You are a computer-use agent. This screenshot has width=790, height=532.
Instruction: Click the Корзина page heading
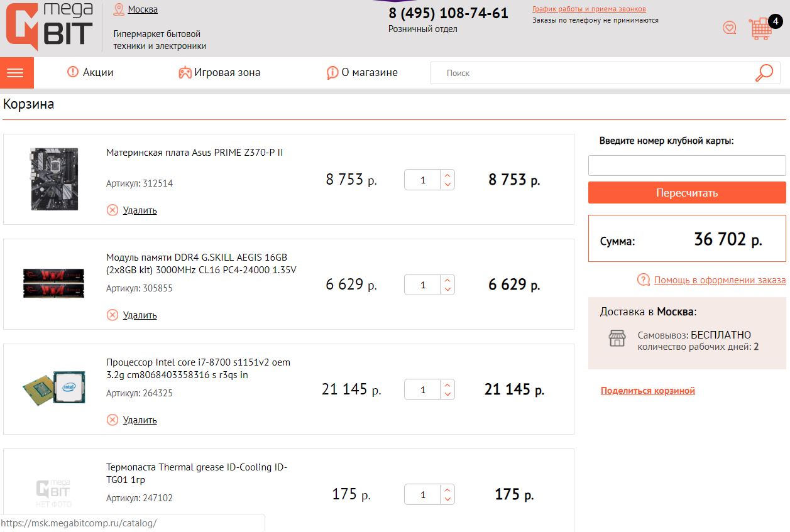point(28,104)
